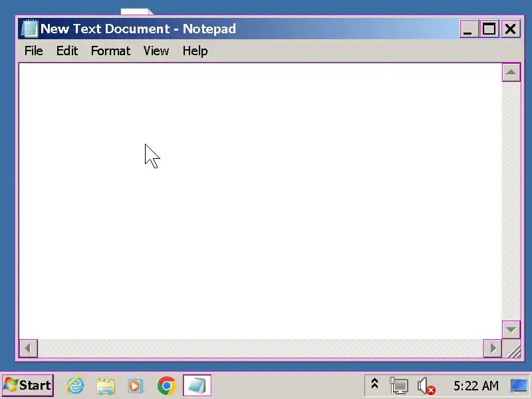The image size is (532, 399).
Task: Maximize the Notepad window
Action: click(x=489, y=29)
